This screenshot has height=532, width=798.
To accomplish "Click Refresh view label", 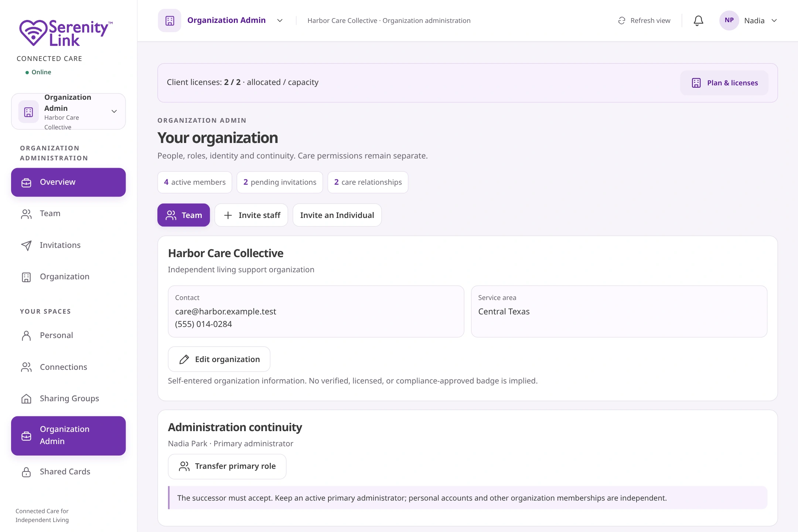I will click(650, 21).
